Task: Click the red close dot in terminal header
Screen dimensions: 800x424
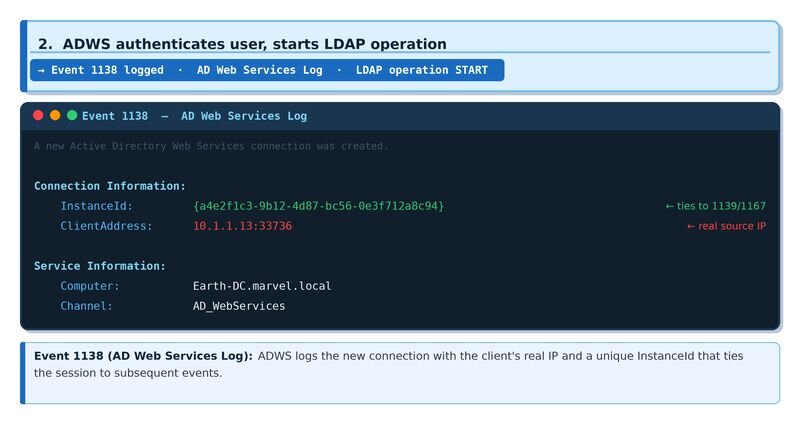Action: 38,116
